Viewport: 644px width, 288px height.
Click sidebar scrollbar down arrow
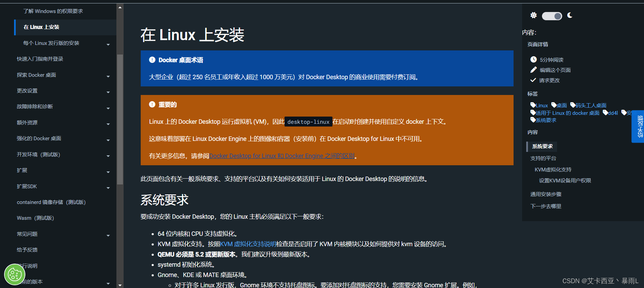click(x=120, y=285)
